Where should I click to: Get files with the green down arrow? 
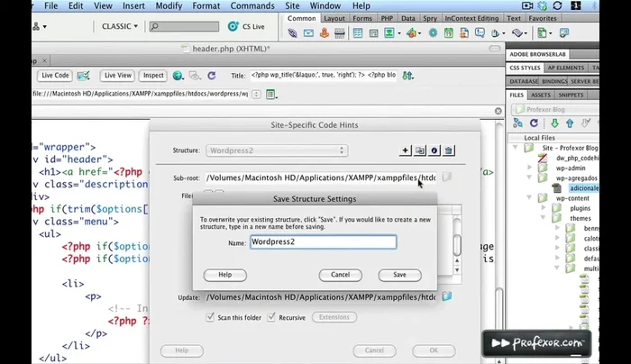click(554, 123)
